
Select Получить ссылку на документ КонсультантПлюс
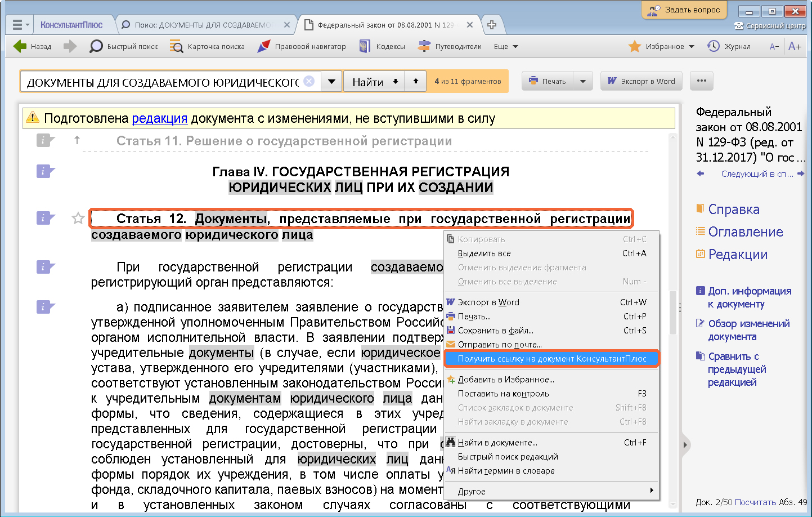(551, 359)
